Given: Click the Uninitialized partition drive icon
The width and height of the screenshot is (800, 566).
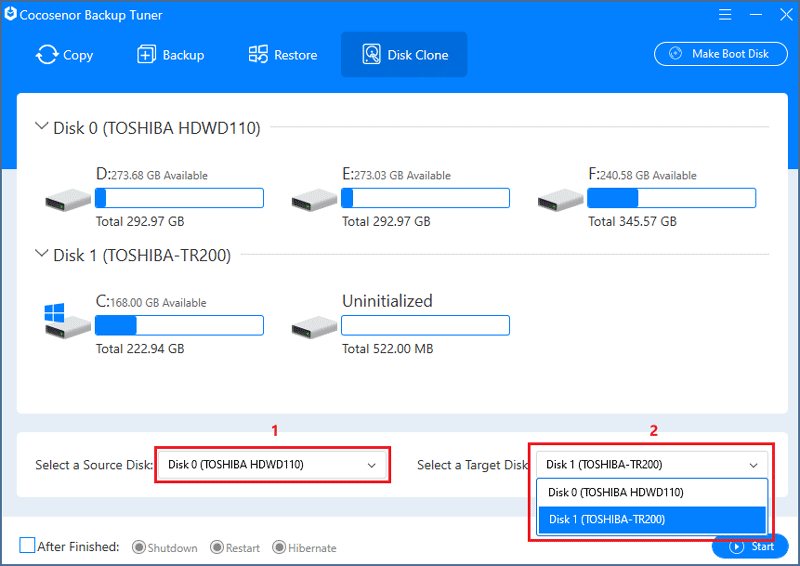Looking at the screenshot, I should 314,327.
